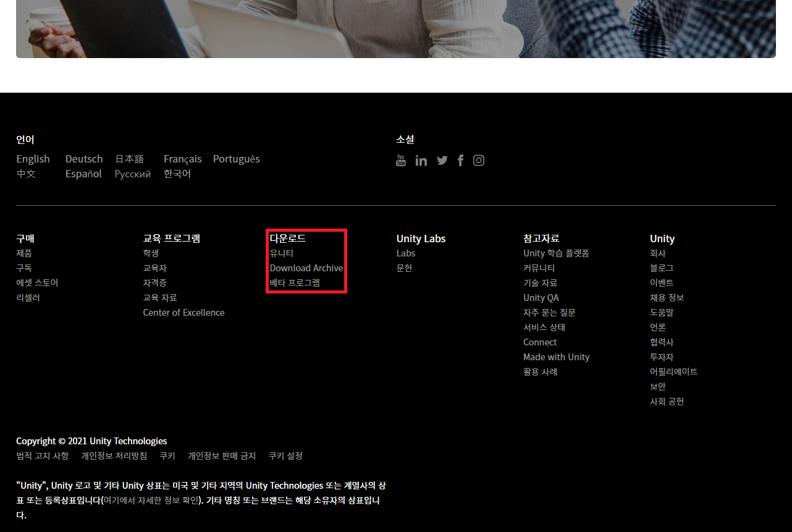
Task: Open 사회 공헌 link
Action: click(x=667, y=402)
